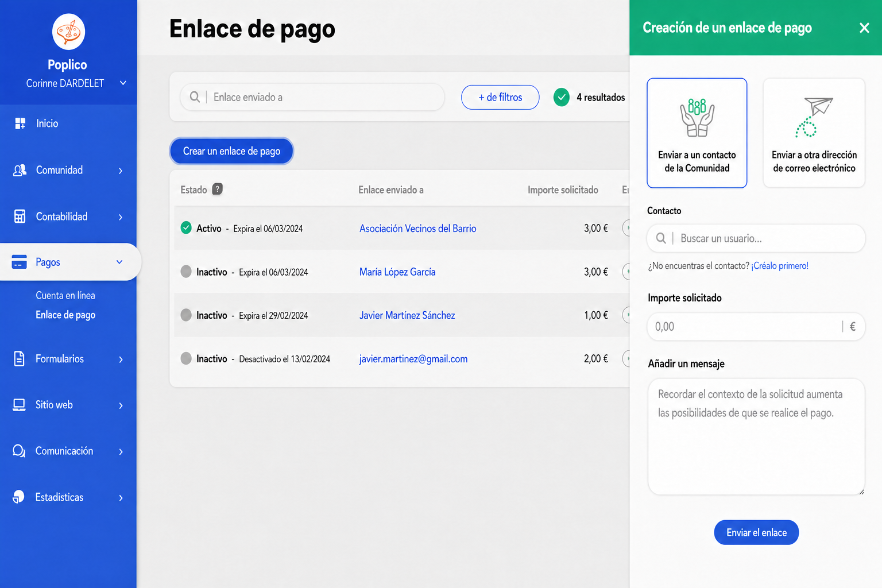Click the Poplico palette logo
Screen dimensions: 882x588
click(68, 32)
